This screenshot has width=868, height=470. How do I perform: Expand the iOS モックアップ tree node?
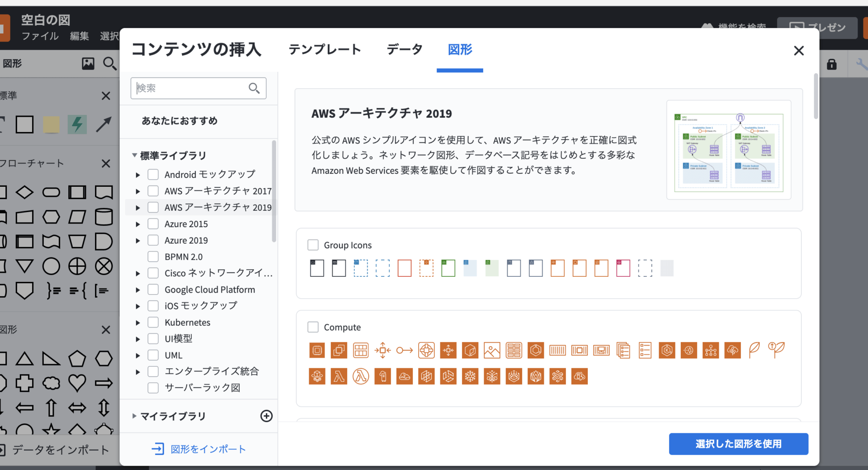[x=138, y=306]
